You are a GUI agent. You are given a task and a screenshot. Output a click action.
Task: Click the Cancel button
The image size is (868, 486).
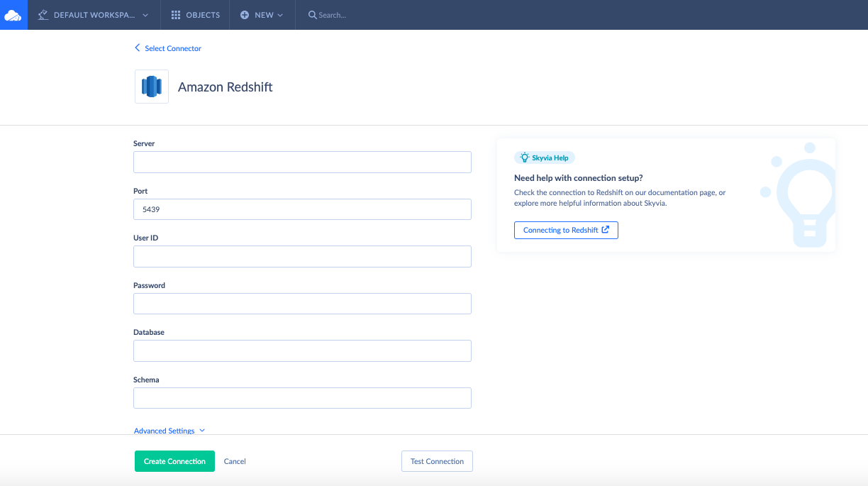point(235,460)
